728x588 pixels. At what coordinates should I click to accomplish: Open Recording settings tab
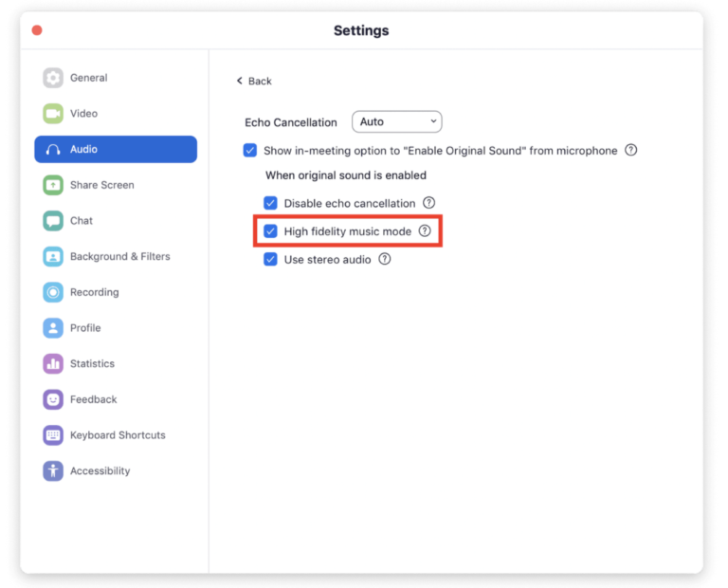116,292
